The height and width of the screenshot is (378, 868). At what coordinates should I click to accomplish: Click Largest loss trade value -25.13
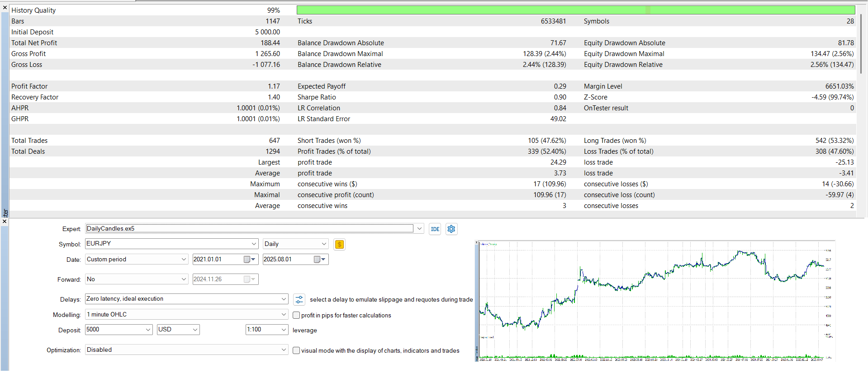pos(844,162)
